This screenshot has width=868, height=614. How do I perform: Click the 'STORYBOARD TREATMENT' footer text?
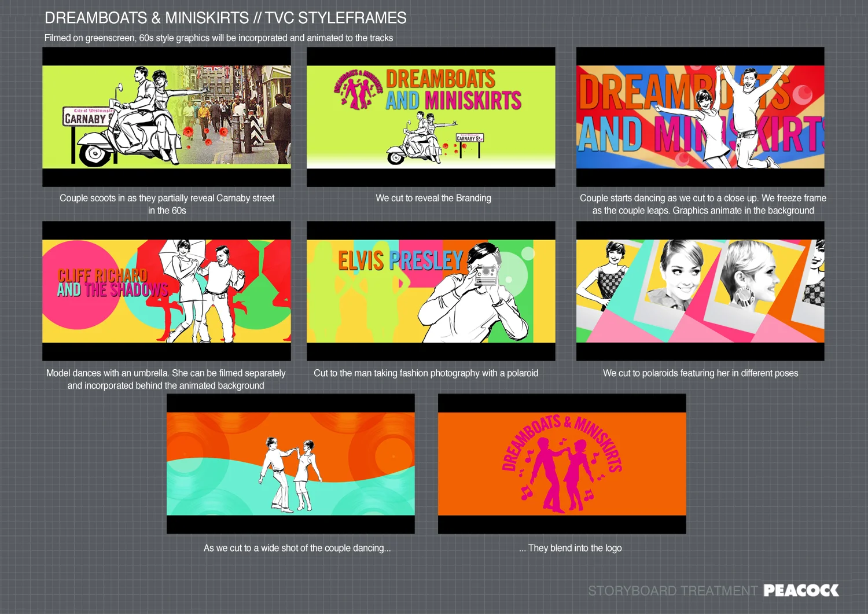673,591
